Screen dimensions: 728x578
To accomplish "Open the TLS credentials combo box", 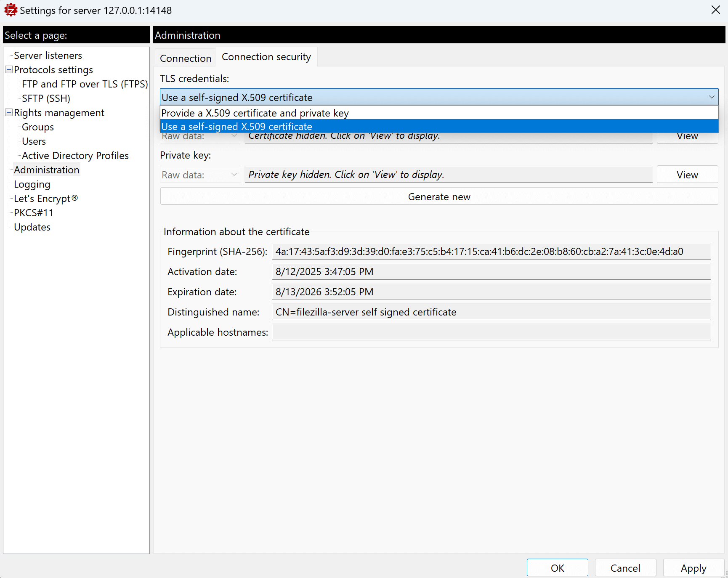I will pos(439,97).
